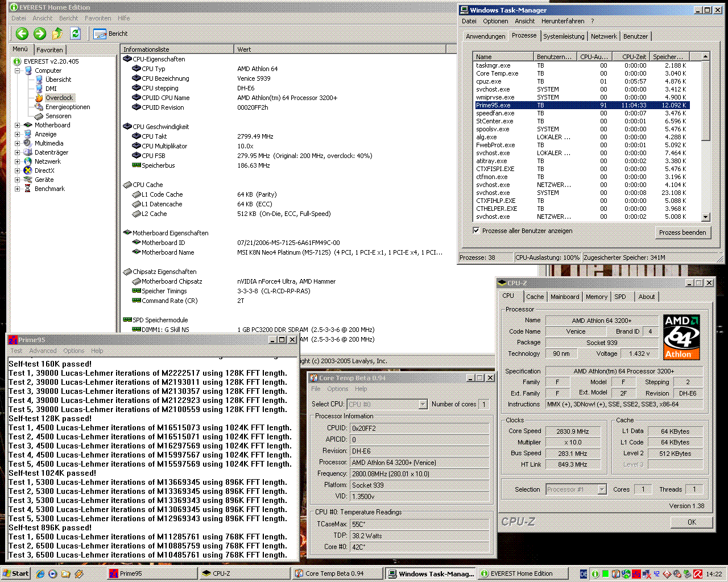
Task: Click the CPU-Z taskbar button
Action: 245,573
